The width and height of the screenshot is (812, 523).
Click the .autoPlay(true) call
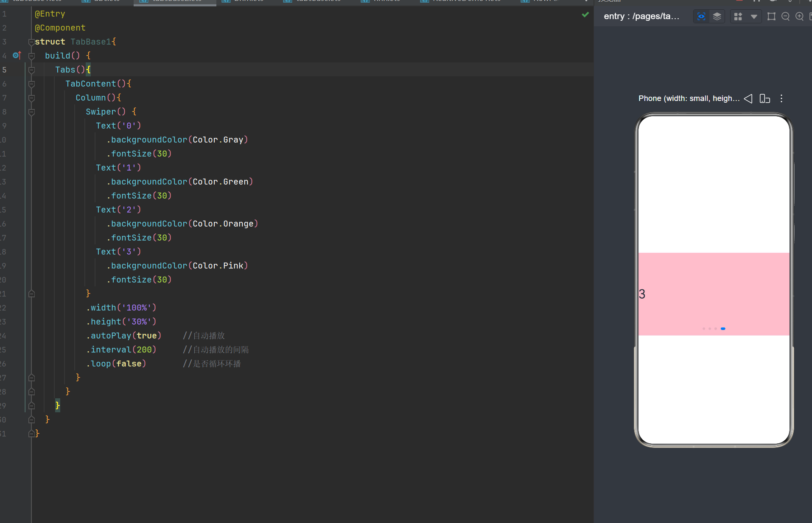coord(124,336)
